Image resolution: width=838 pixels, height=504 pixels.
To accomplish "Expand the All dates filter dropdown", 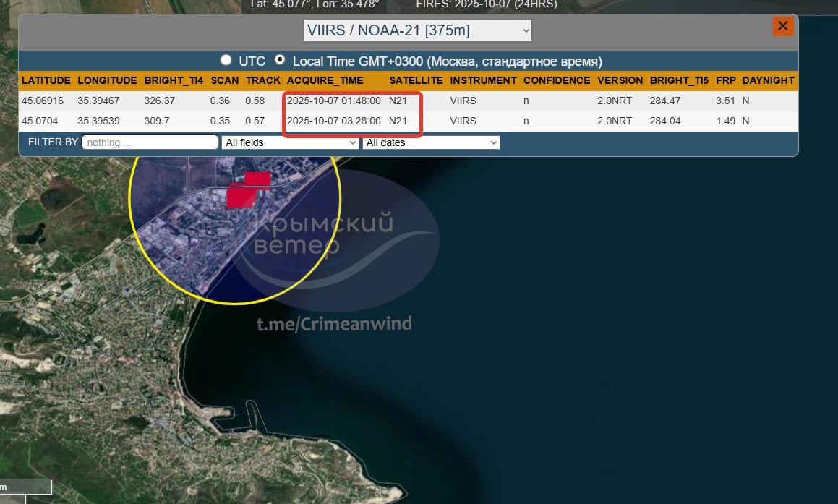I will click(431, 142).
